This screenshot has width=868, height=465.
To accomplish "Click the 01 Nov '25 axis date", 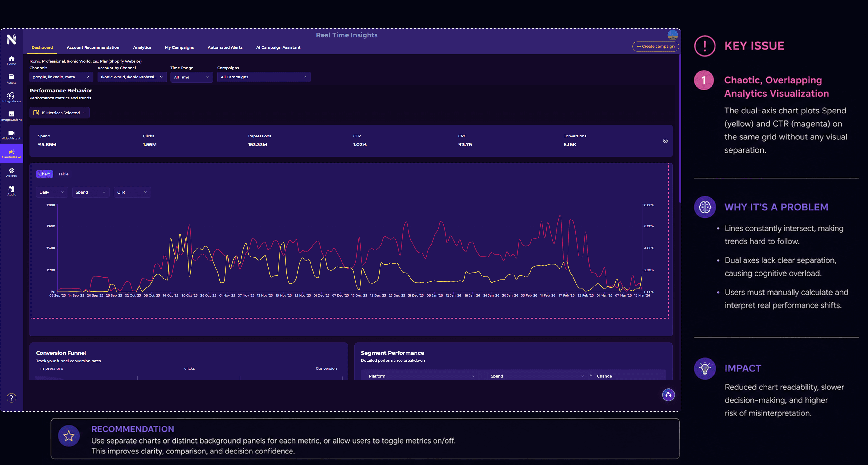I will coord(227,295).
